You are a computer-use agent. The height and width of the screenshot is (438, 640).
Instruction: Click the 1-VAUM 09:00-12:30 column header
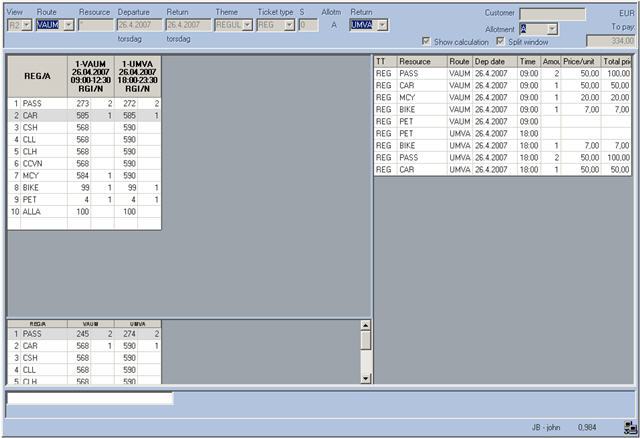tap(91, 77)
